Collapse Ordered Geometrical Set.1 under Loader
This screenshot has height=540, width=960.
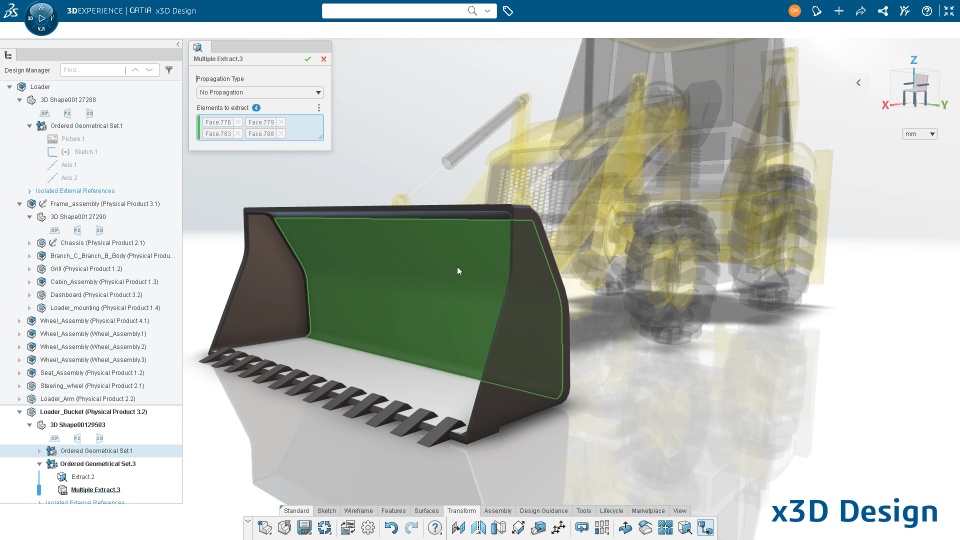tap(29, 126)
